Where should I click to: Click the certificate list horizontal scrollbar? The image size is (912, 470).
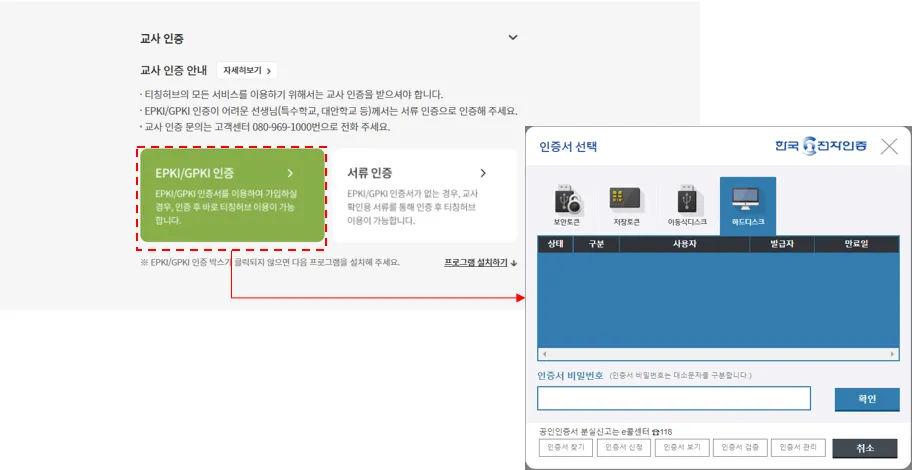click(718, 354)
